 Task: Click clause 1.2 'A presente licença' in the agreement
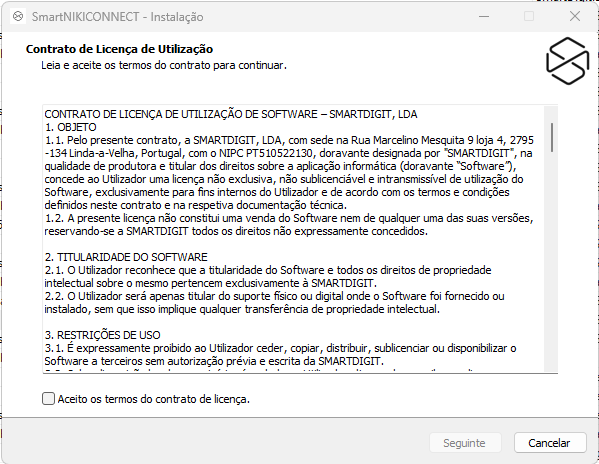289,225
